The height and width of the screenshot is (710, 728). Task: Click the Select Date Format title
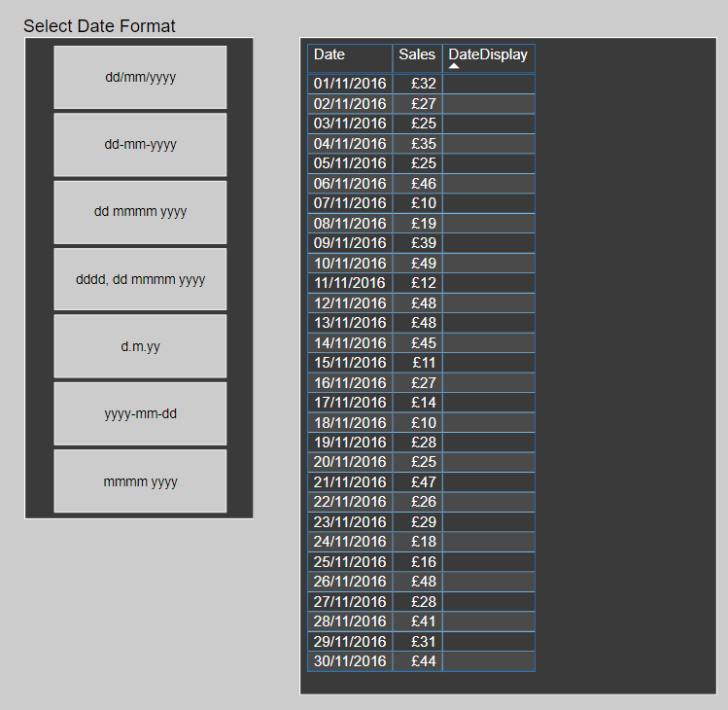(x=99, y=26)
